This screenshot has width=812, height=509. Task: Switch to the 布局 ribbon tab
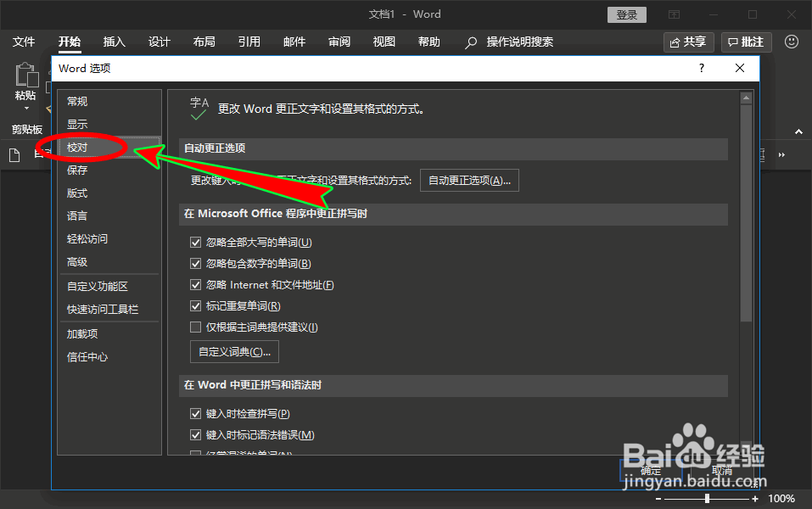[x=204, y=42]
